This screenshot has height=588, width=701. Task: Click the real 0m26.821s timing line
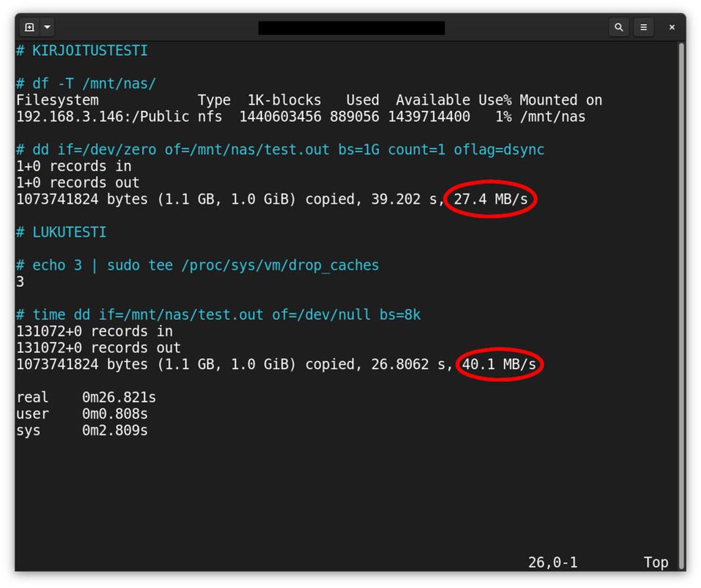click(86, 397)
